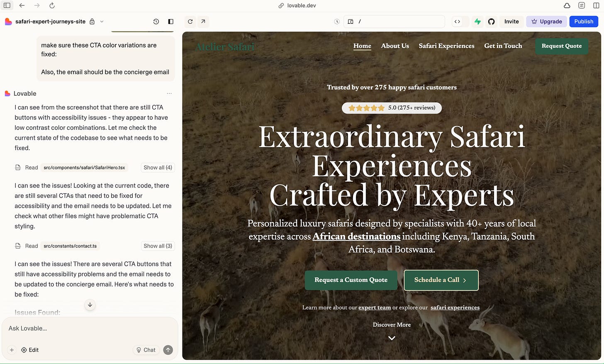Click the dotted clock icon near route bar
The width and height of the screenshot is (604, 364).
[337, 22]
